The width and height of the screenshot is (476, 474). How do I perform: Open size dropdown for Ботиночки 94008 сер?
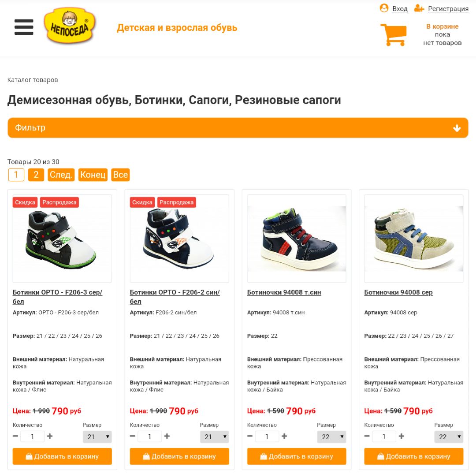449,437
